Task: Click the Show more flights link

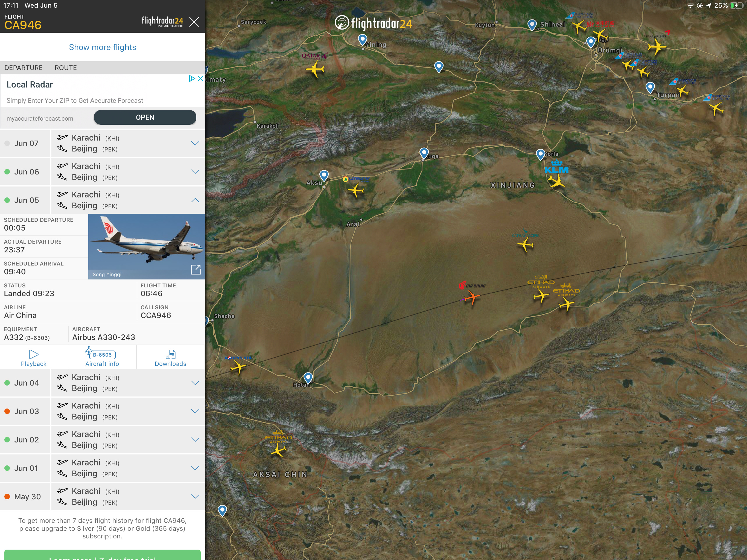Action: (x=102, y=47)
